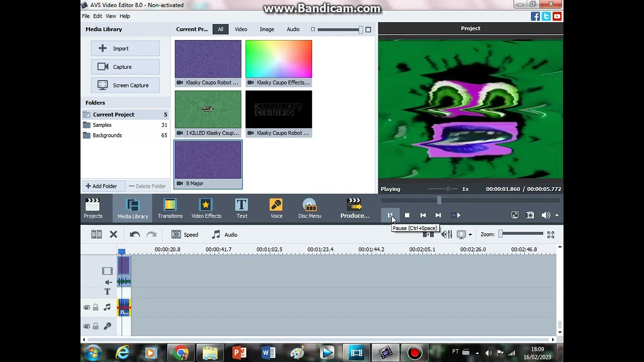Open the audio mixer icon
Screen dimensions: 644x362
click(x=446, y=234)
